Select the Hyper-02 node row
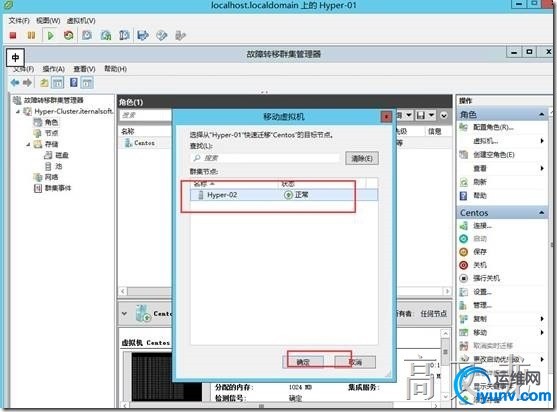557x412 pixels. tap(283, 195)
